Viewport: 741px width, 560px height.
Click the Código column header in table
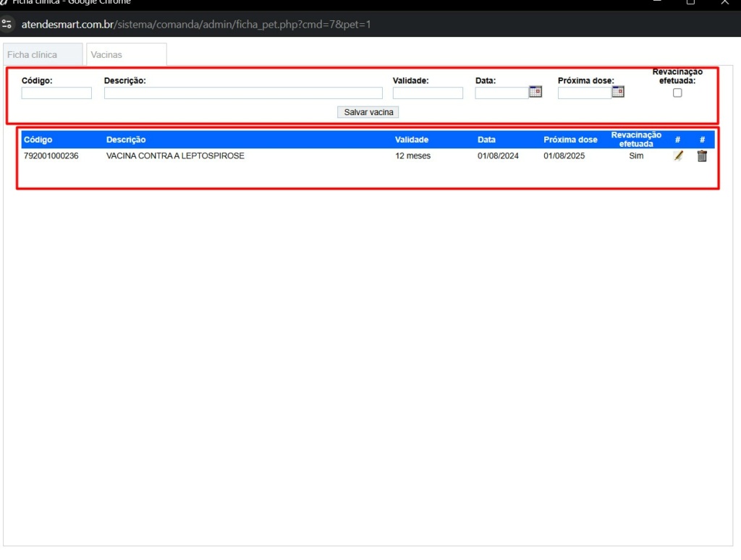38,140
